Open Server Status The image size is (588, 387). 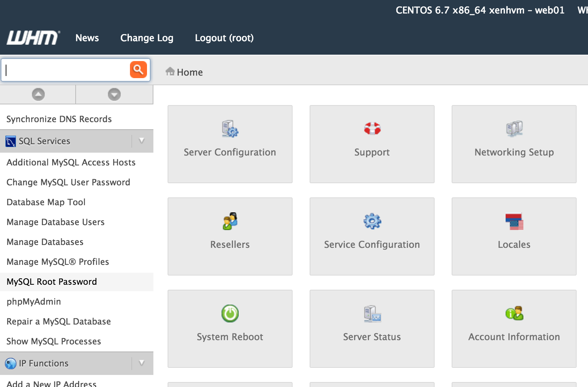[x=372, y=328]
